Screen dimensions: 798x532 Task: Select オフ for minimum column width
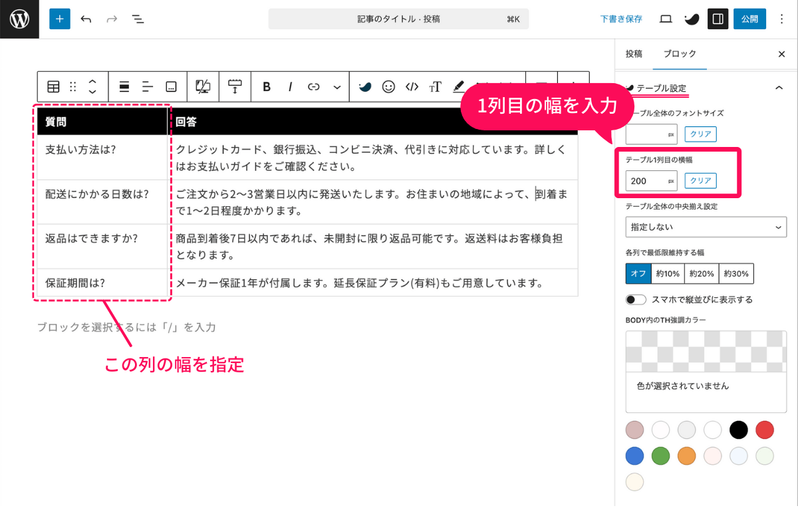point(638,273)
